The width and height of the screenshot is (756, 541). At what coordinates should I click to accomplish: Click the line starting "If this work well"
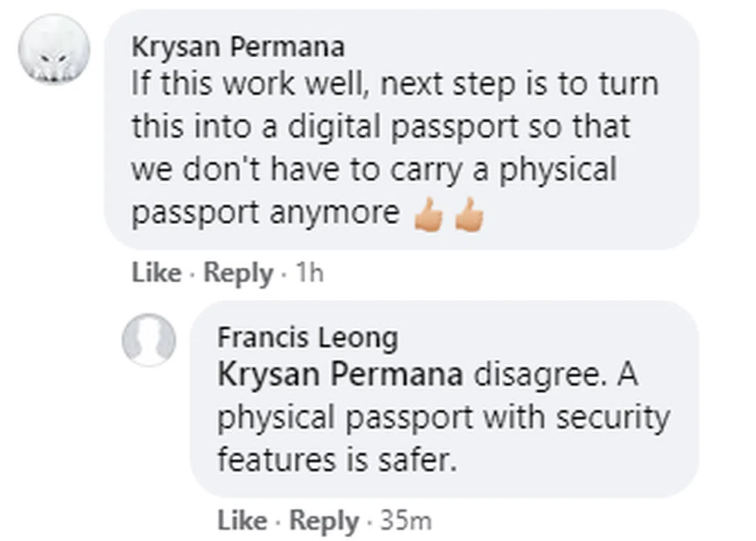[x=394, y=84]
